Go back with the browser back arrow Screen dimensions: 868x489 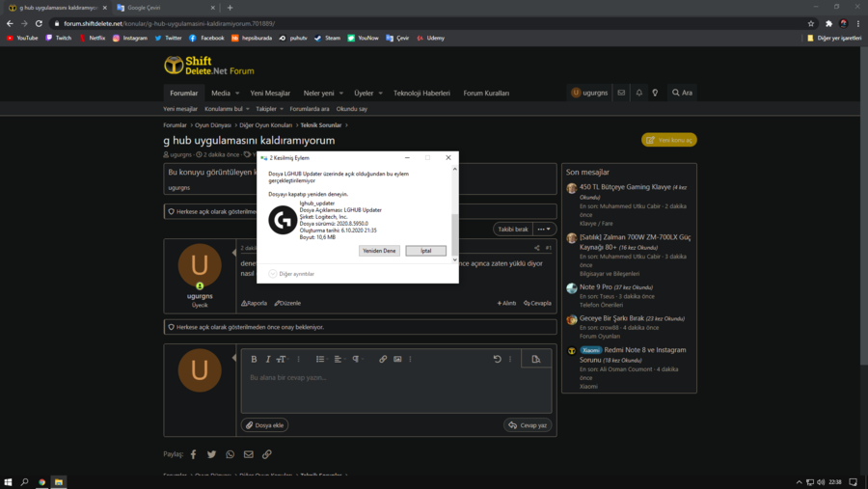click(x=10, y=23)
